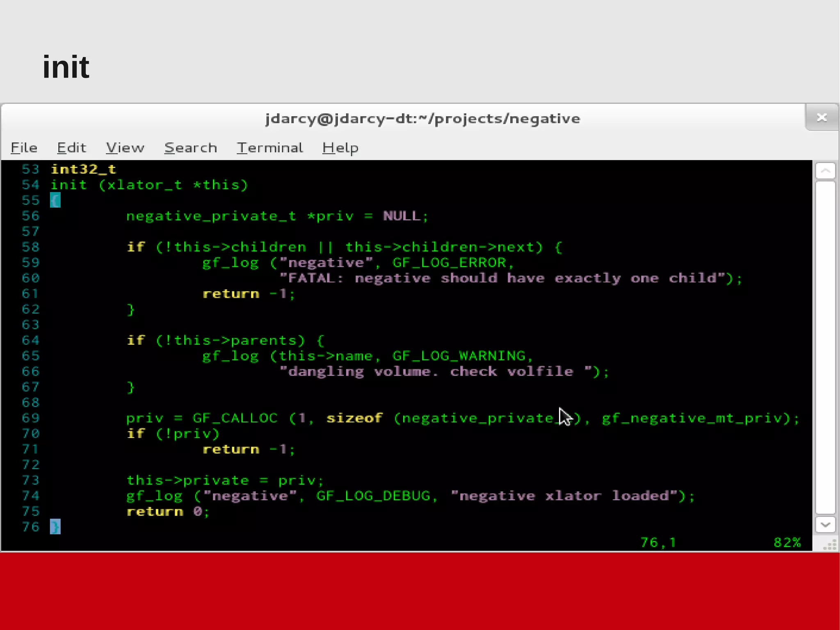The height and width of the screenshot is (630, 840).
Task: Open the Edit menu
Action: 71,148
